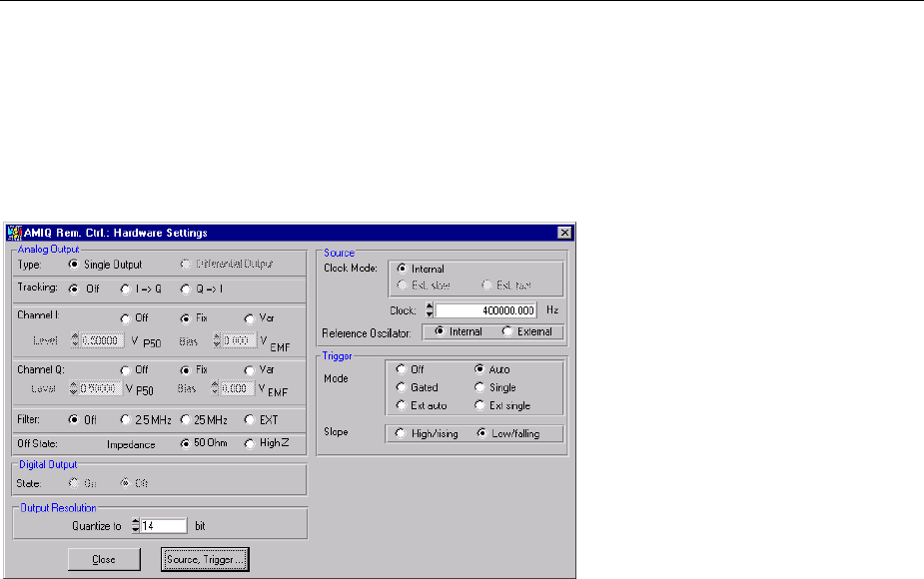The image size is (924, 579).
Task: Set Channel Q to Fix
Action: point(186,370)
